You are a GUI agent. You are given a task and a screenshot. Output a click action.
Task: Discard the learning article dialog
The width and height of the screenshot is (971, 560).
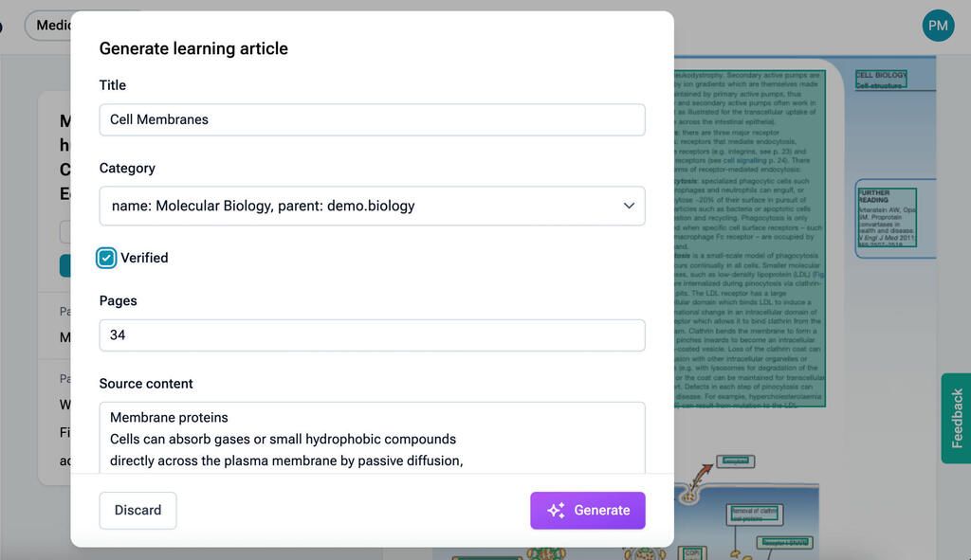(x=137, y=510)
